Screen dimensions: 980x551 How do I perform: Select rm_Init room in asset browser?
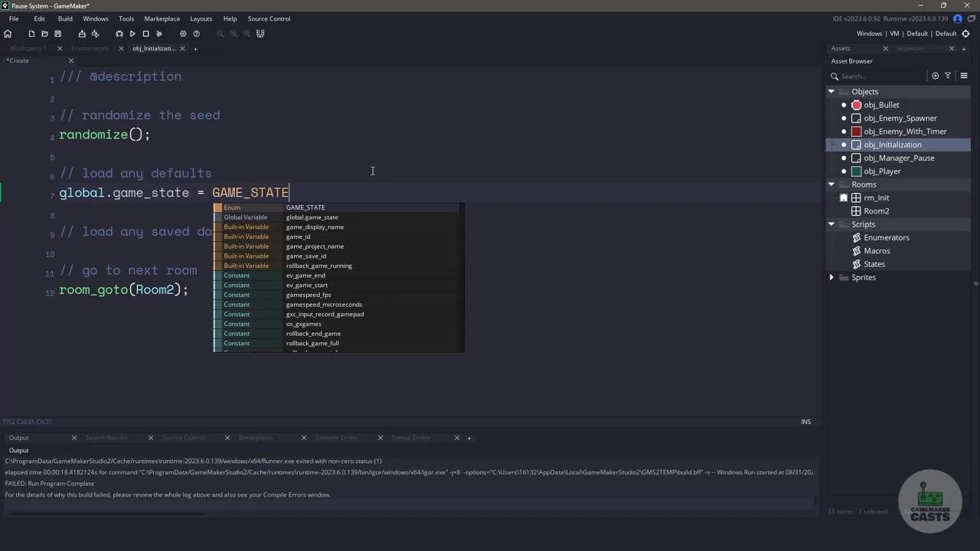877,198
